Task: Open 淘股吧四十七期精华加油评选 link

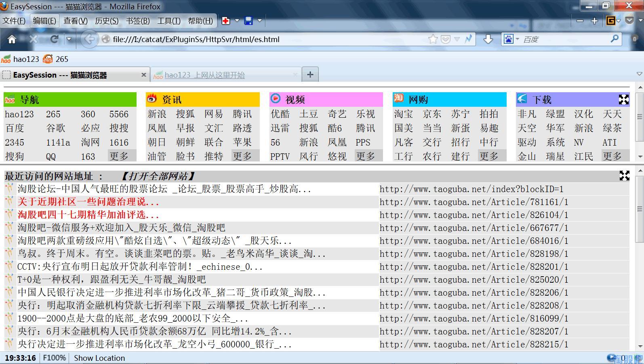Action: [88, 215]
